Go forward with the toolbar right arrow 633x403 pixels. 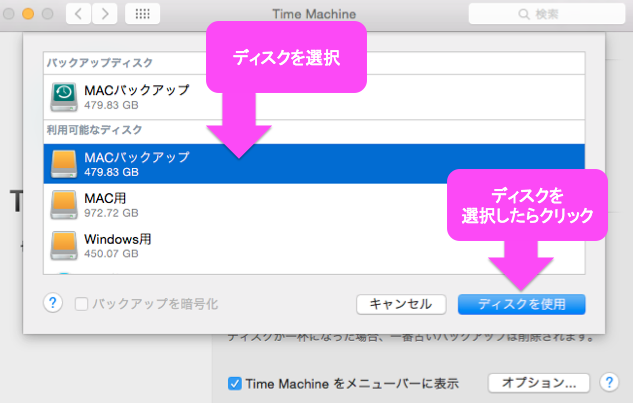[x=105, y=14]
